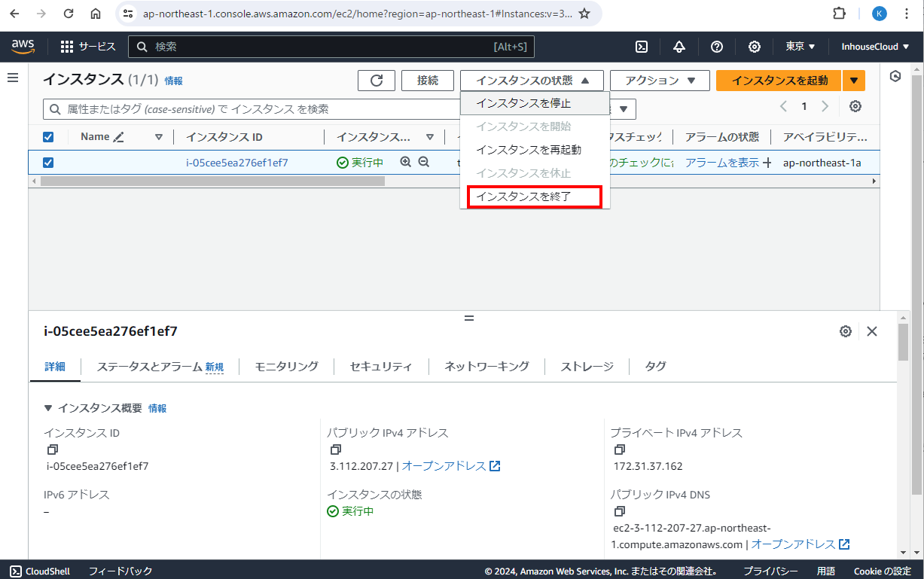924x579 pixels.
Task: Open instance ID link i-05cee5ea276ef1ef7
Action: point(237,163)
